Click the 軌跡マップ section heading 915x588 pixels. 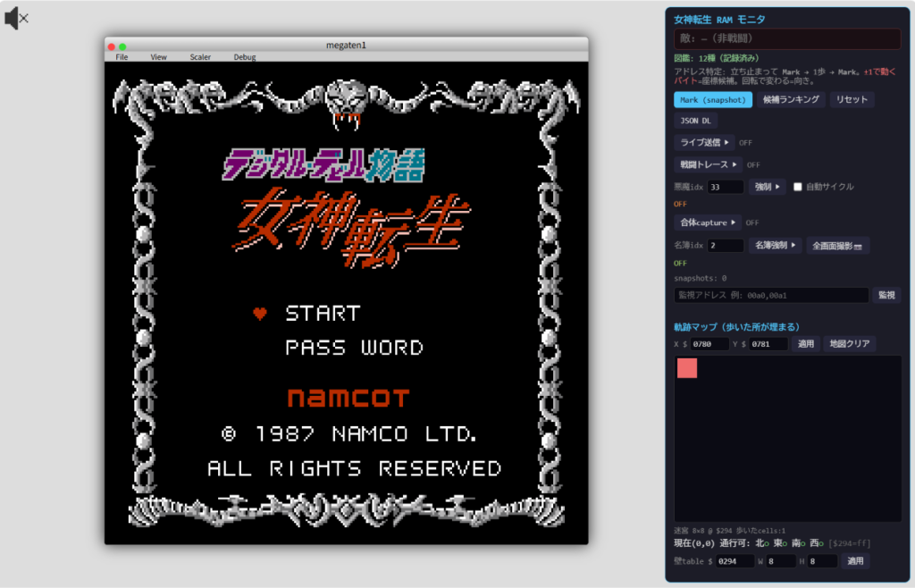pyautogui.click(x=736, y=327)
